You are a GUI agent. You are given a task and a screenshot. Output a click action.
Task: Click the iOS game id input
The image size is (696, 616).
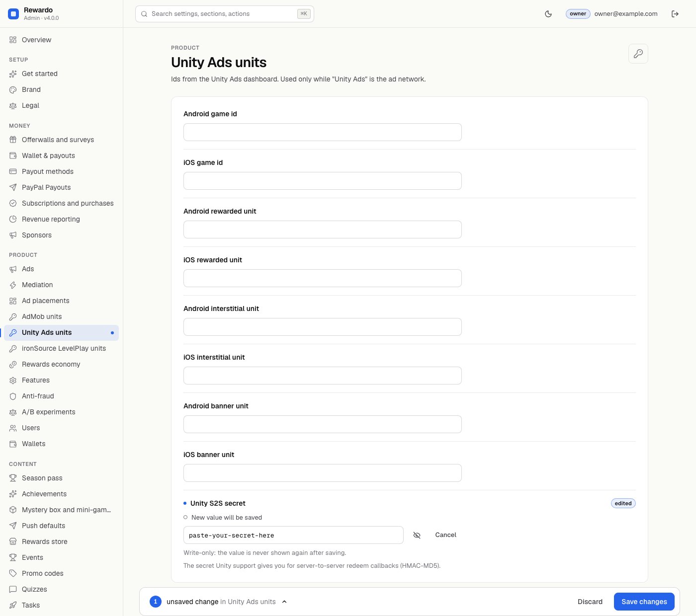click(323, 181)
